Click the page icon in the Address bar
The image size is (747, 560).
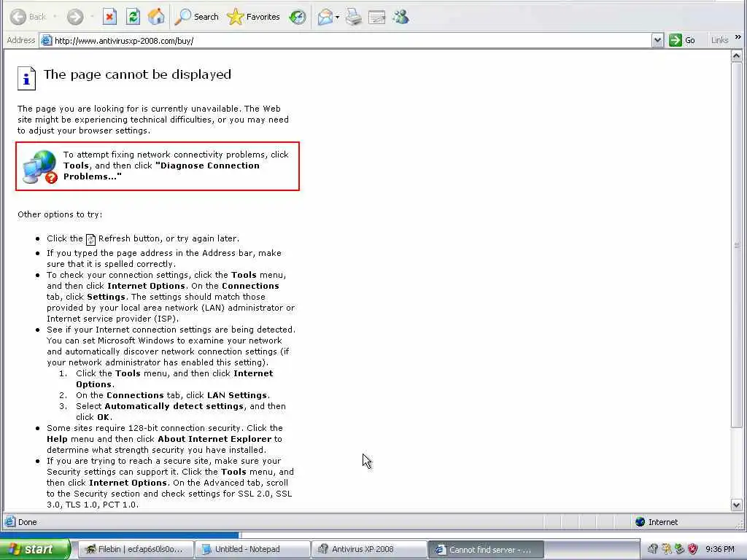pos(46,41)
